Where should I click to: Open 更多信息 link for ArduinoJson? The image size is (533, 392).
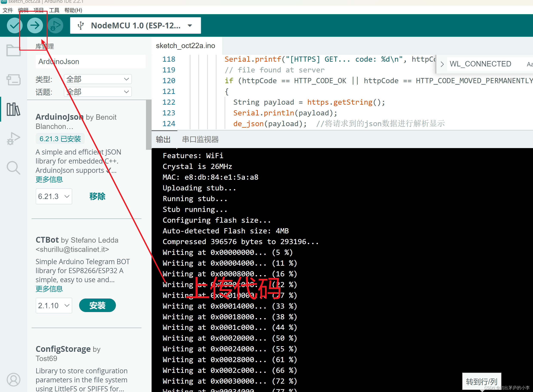pos(49,180)
